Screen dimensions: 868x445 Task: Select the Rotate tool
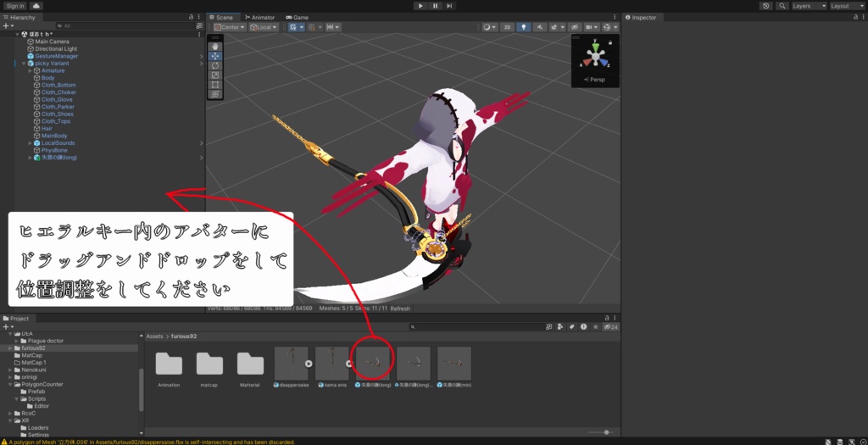tap(215, 65)
